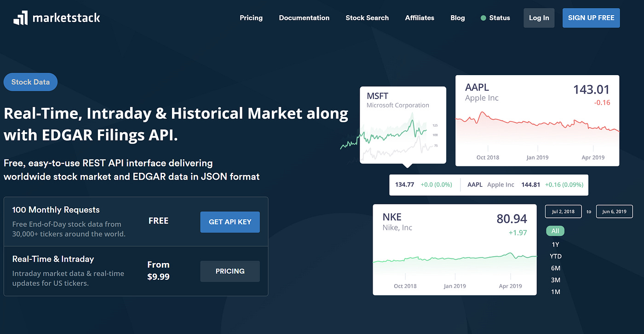Click GET API KEY for the free plan

[x=230, y=222]
